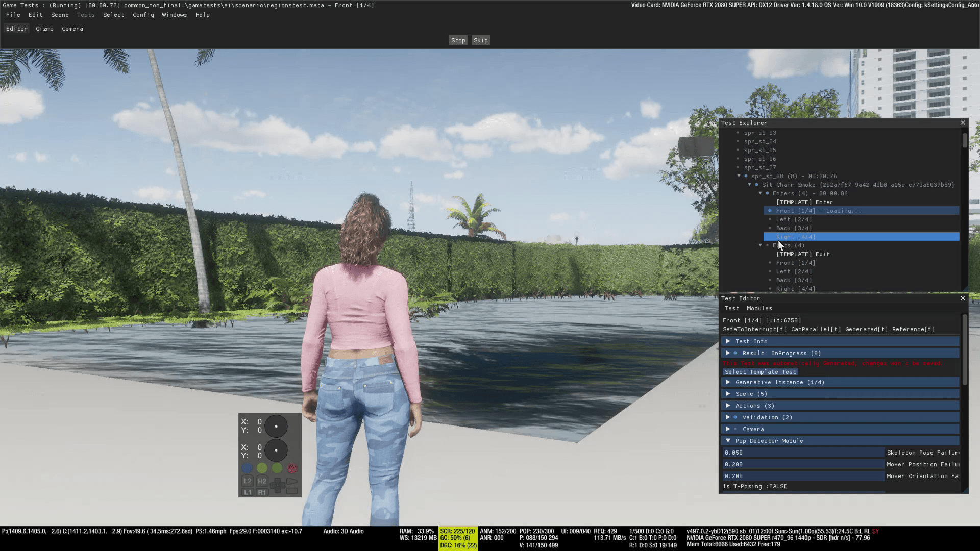Expand the Scene (5) section
Viewport: 980px width, 551px height.
click(x=728, y=394)
